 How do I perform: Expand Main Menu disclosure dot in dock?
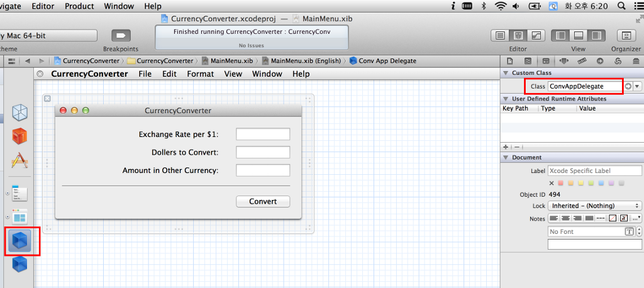pyautogui.click(x=8, y=193)
